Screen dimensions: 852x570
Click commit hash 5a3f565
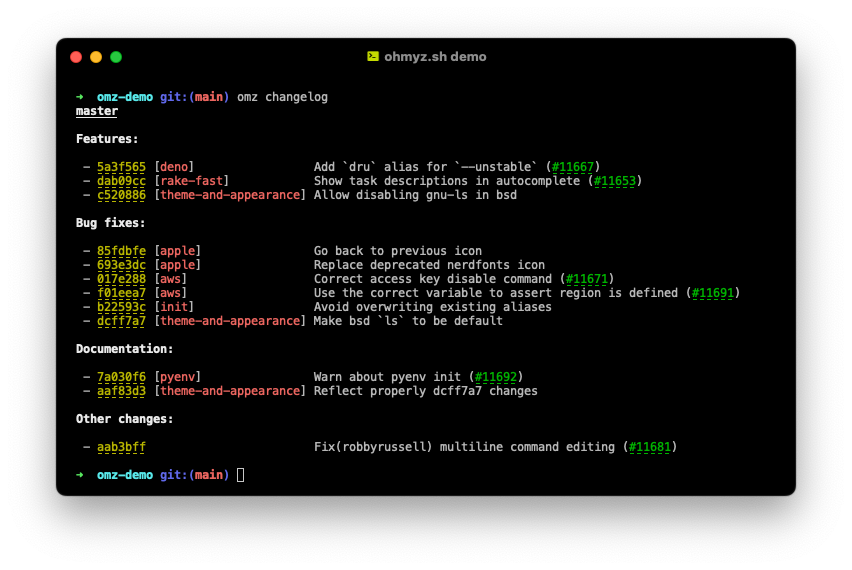(x=121, y=167)
